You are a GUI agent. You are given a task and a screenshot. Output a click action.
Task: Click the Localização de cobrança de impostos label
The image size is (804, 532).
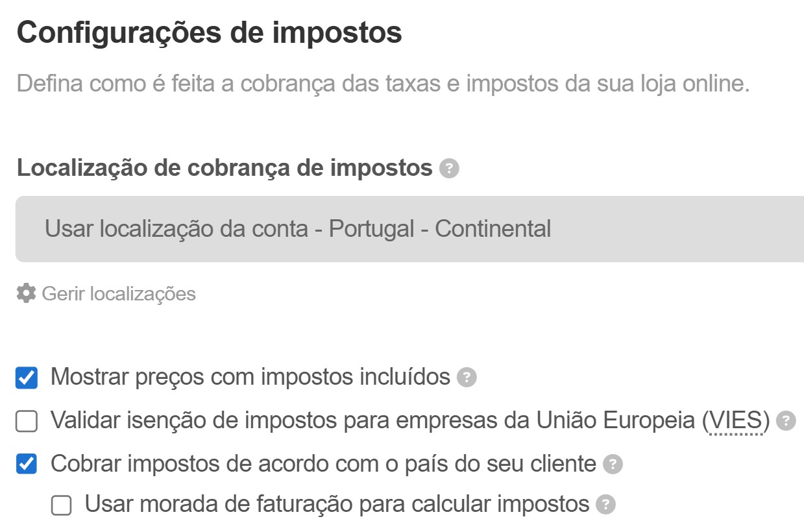click(x=225, y=168)
